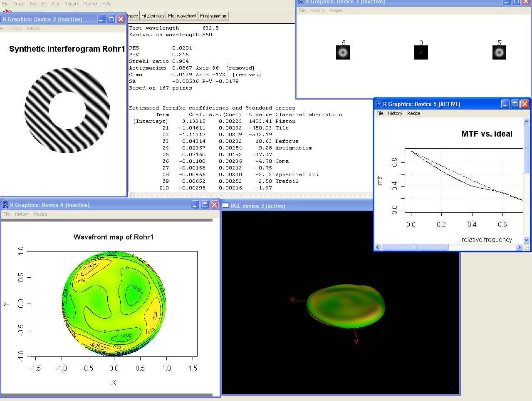
Task: Minimize the R Graphics Device 5 window
Action: pos(505,104)
